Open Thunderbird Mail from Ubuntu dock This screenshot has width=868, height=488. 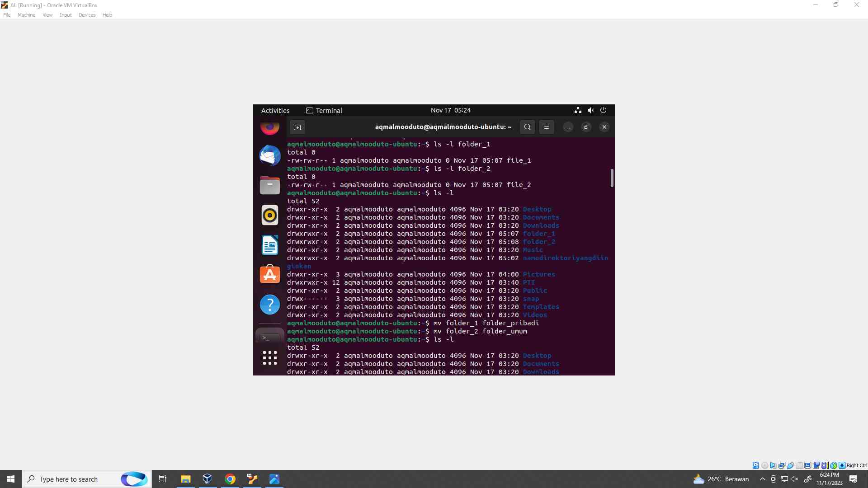coord(270,155)
